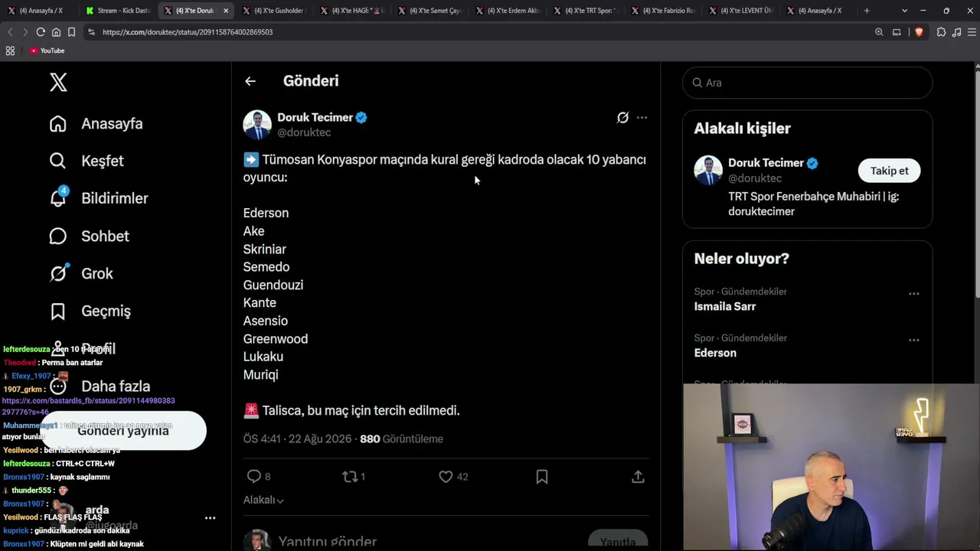Screen dimensions: 980x551
Task: Open the Brave Shields icon
Action: 919,32
